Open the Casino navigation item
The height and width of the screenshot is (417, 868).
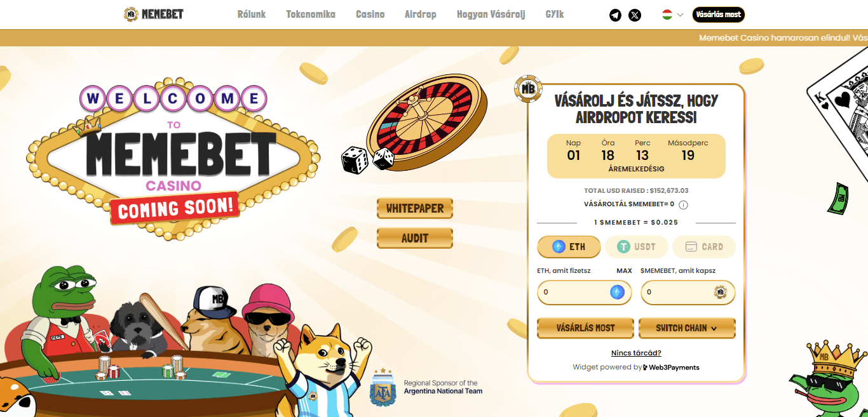[x=370, y=14]
